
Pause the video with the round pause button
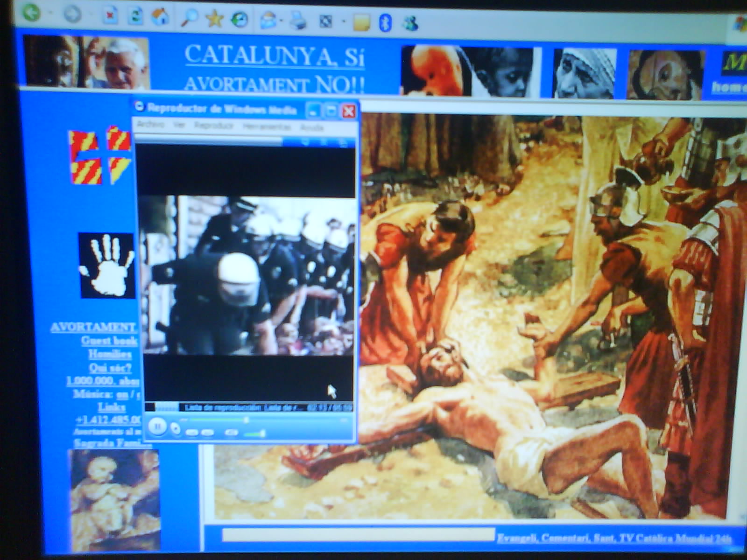pos(157,426)
